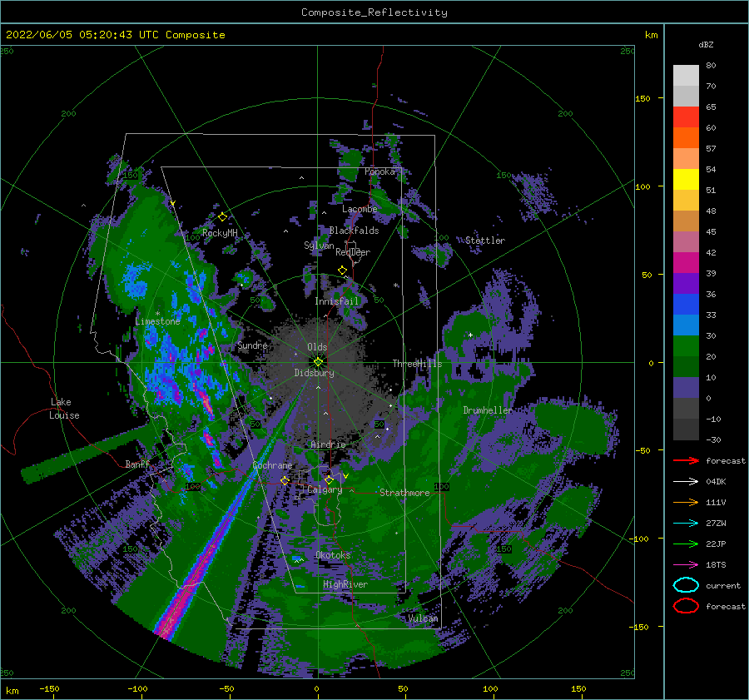
Task: Click the ThreeHills city label
Action: (x=418, y=364)
